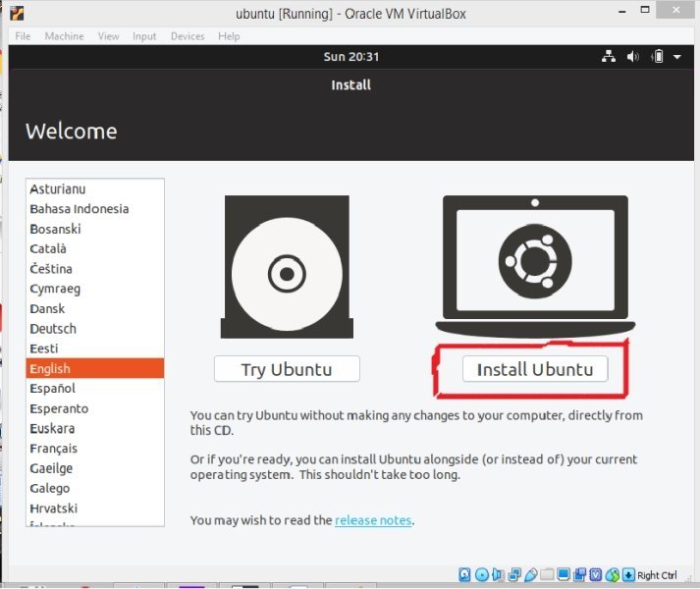Choose Bosanski from the language list
The height and width of the screenshot is (589, 700).
point(95,229)
